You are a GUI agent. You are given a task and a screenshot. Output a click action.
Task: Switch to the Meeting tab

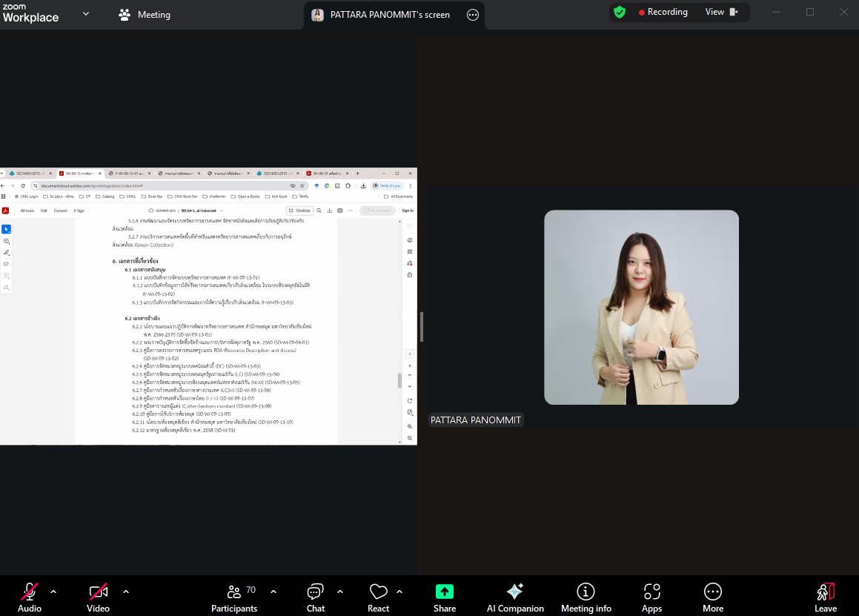[145, 15]
